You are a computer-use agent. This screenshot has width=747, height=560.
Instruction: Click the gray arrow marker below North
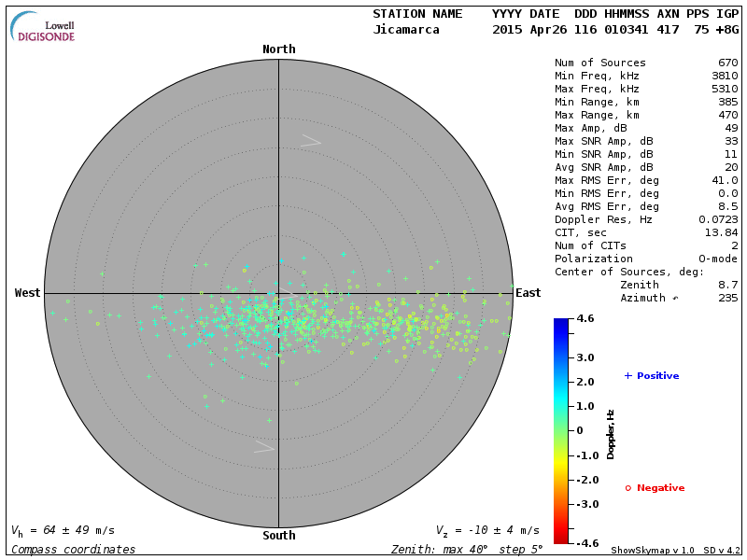point(311,141)
